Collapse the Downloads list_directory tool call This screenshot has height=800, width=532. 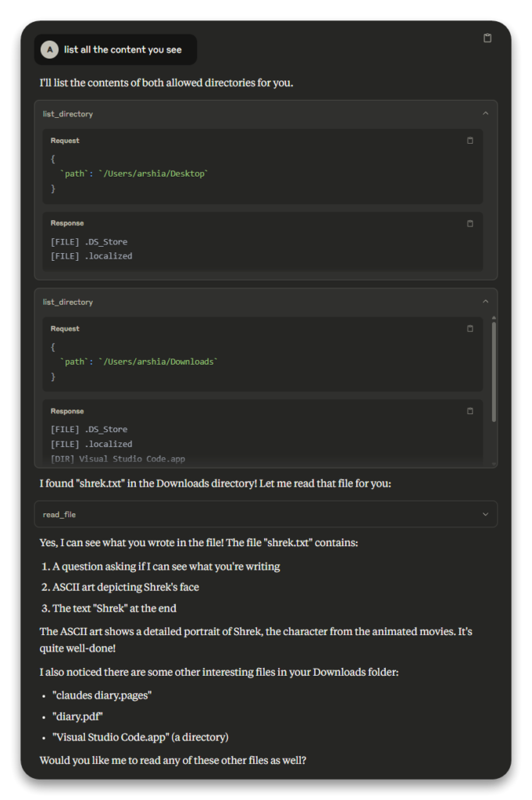click(484, 302)
